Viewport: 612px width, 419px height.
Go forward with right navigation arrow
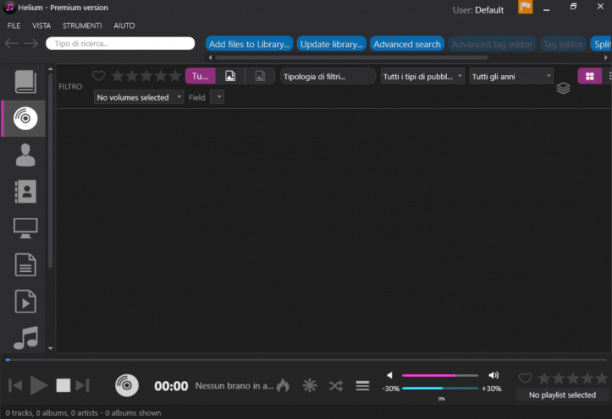tap(31, 43)
